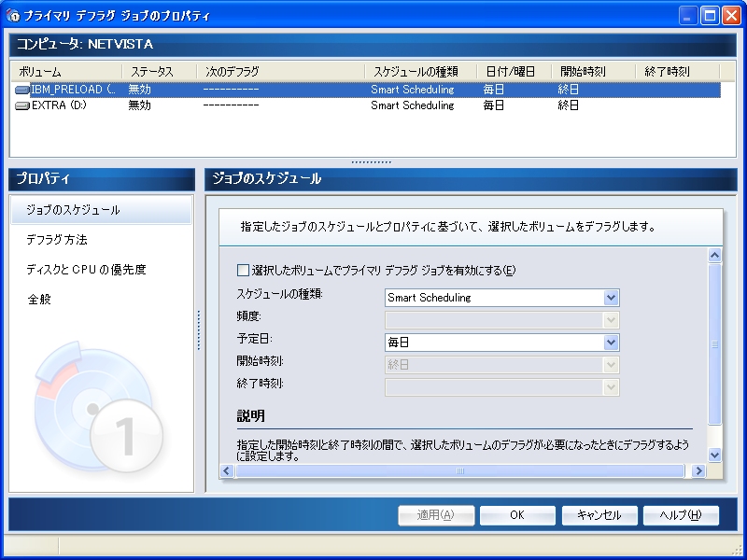Open the 全般 properties page

(39, 300)
